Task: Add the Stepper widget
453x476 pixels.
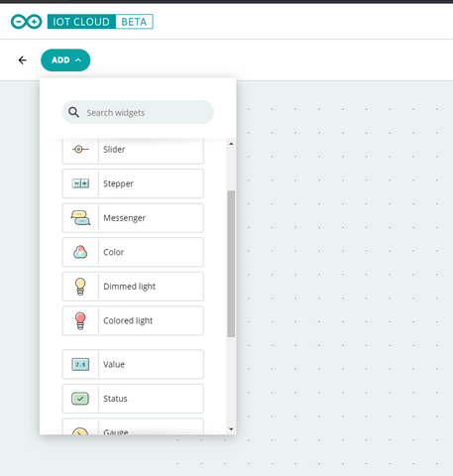Action: 133,183
